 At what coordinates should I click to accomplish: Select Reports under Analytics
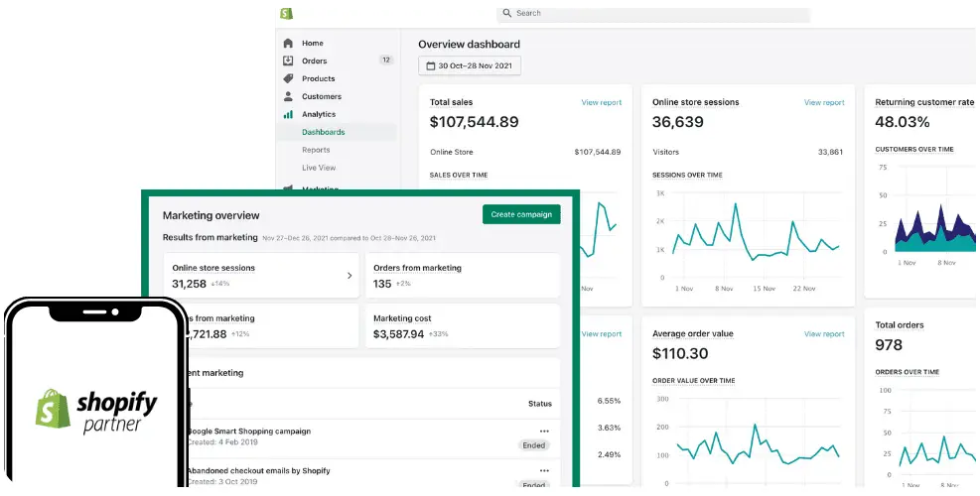pyautogui.click(x=316, y=150)
